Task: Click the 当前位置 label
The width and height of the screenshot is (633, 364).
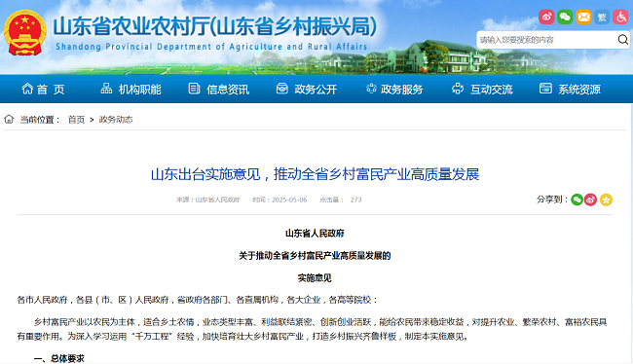Action: pyautogui.click(x=40, y=120)
